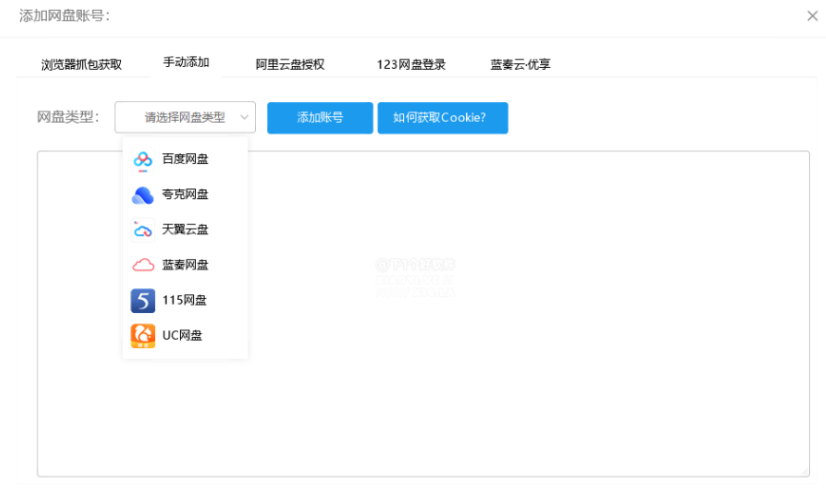The width and height of the screenshot is (826, 491).
Task: Choose the 115网盘 blue icon
Action: click(x=143, y=301)
